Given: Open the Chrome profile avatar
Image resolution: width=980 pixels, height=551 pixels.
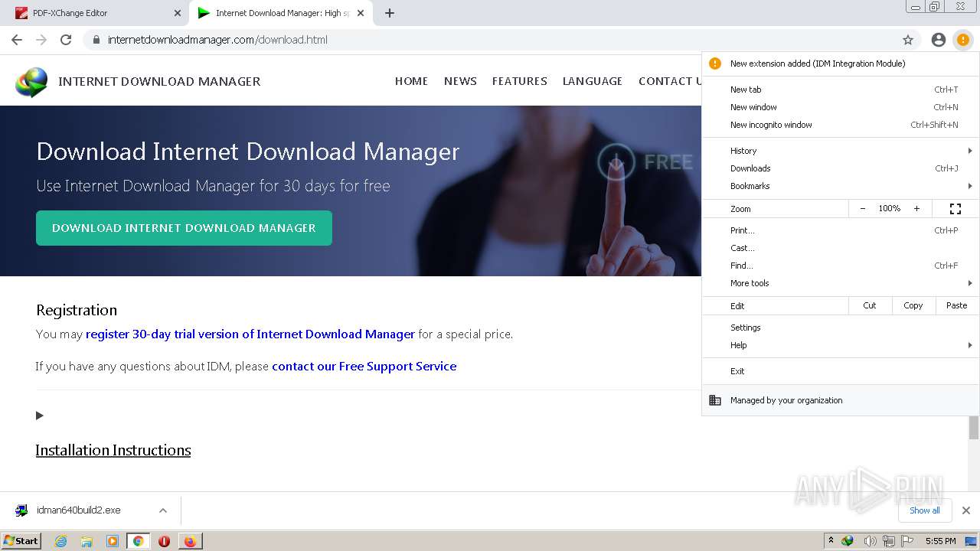Looking at the screenshot, I should tap(938, 40).
